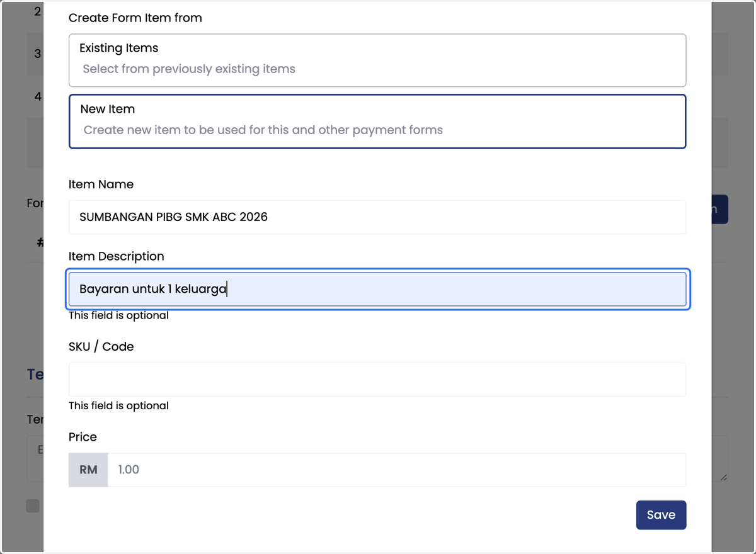Click the Price amount field
Image resolution: width=756 pixels, height=554 pixels.
(397, 470)
